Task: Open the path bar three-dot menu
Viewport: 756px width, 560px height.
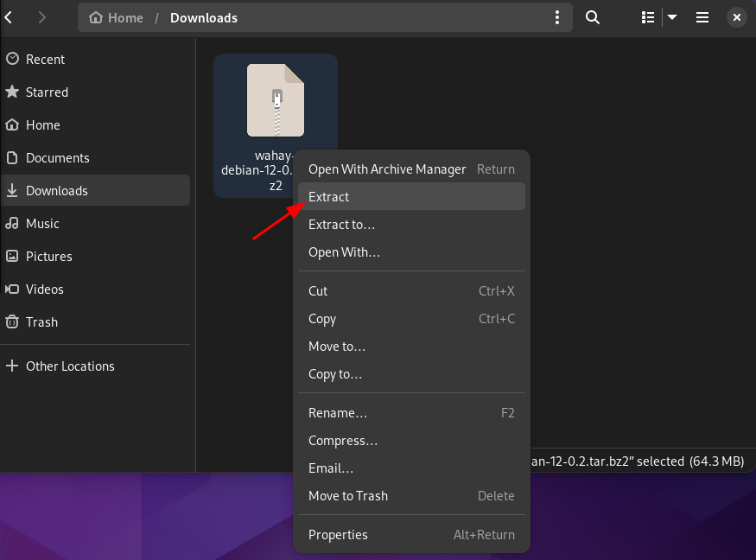Action: click(x=558, y=17)
